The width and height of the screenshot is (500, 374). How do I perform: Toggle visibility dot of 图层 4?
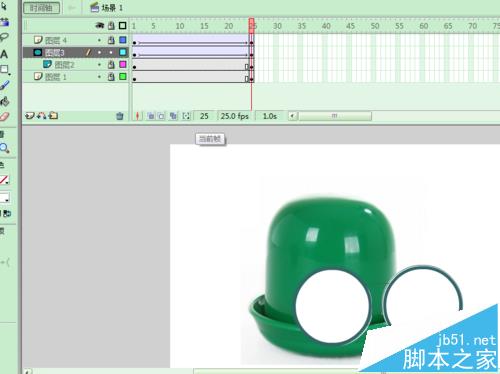(x=99, y=40)
